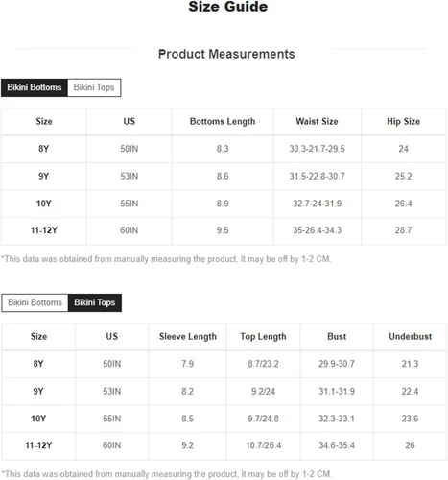
Task: Click the 22.4 underbust cell
Action: click(x=410, y=392)
